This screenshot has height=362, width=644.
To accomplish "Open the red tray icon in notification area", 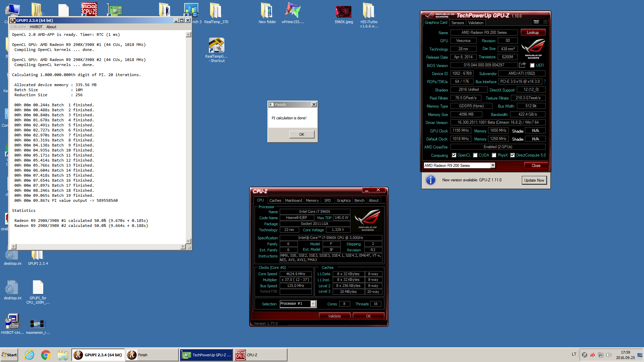I will [x=593, y=355].
